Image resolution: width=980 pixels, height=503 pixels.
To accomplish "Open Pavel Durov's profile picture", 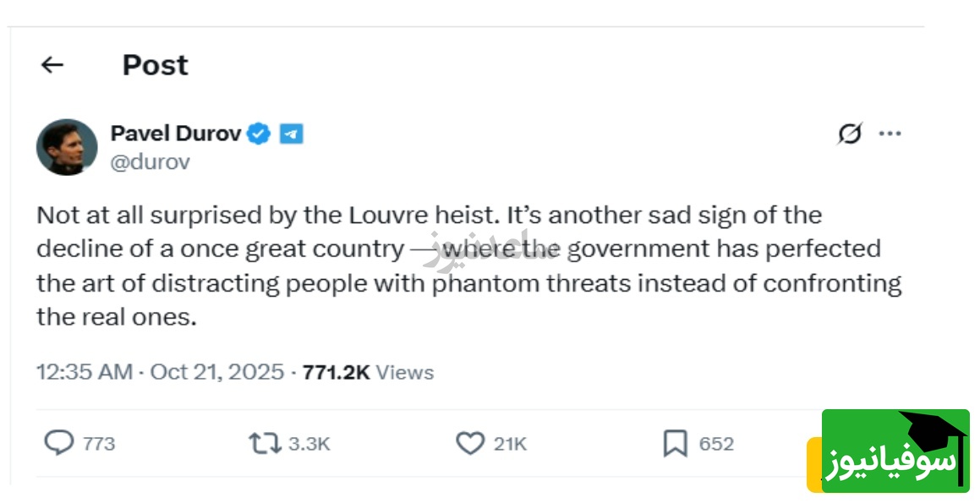I will click(x=67, y=147).
